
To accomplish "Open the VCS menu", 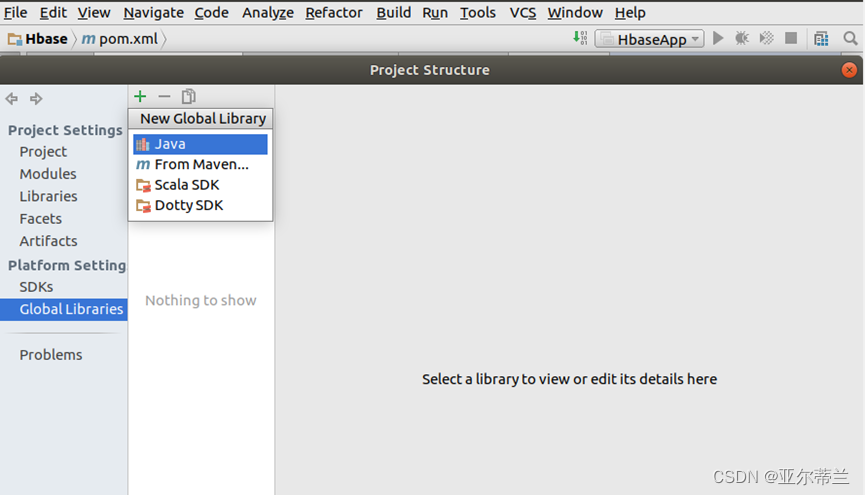I will point(522,13).
